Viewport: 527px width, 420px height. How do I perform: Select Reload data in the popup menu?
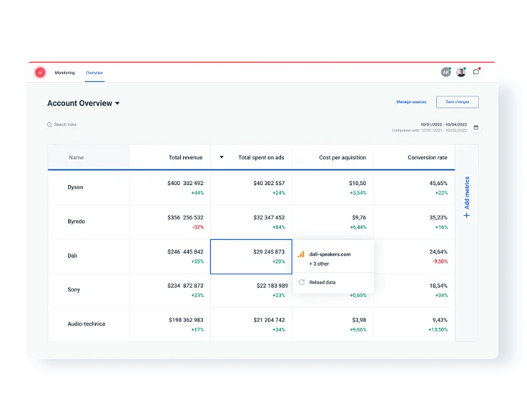coord(333,282)
